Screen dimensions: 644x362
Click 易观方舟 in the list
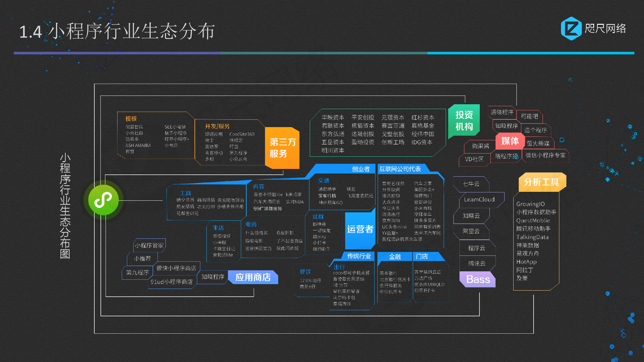[528, 254]
